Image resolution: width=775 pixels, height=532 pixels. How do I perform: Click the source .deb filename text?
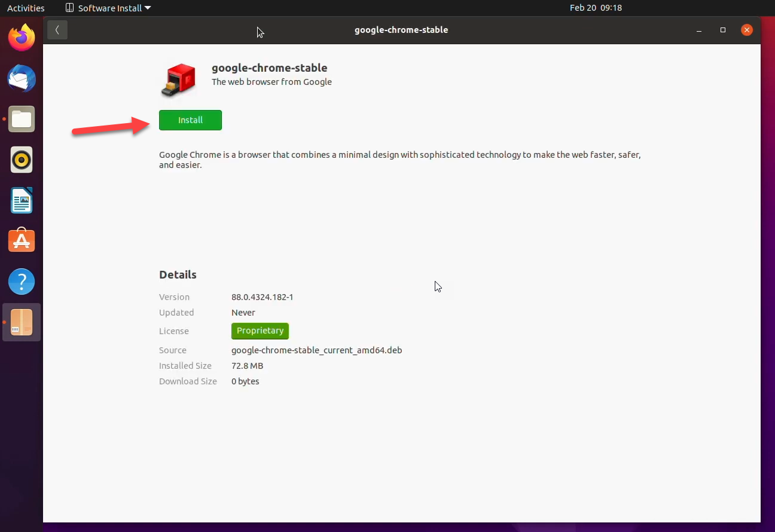tap(316, 350)
